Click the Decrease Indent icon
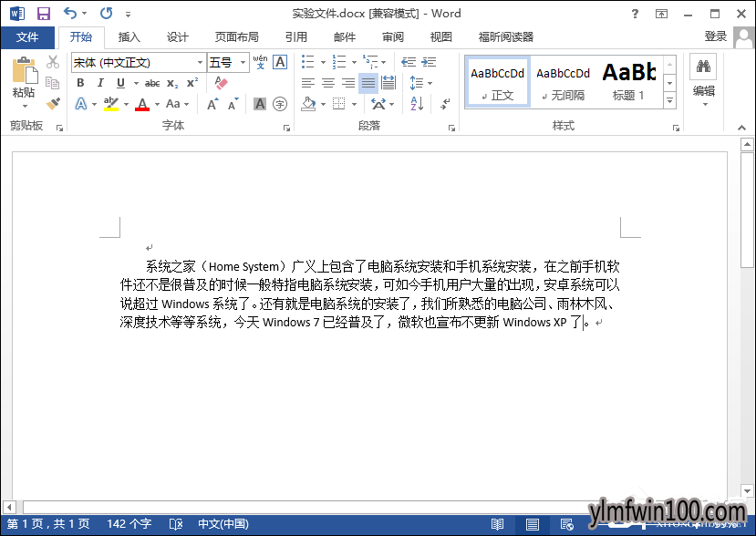This screenshot has height=536, width=756. [409, 62]
